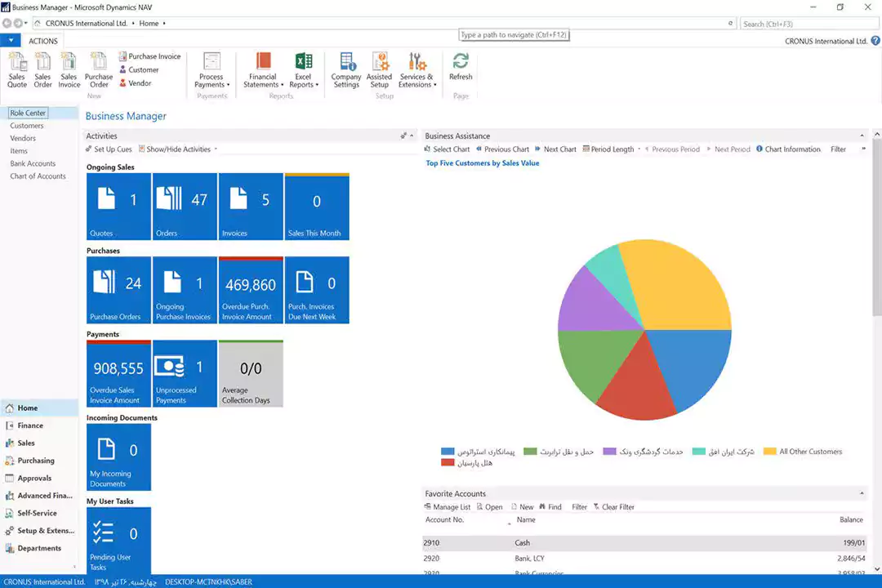Open the My Incoming Documents tile
The width and height of the screenshot is (882, 588).
[118, 457]
